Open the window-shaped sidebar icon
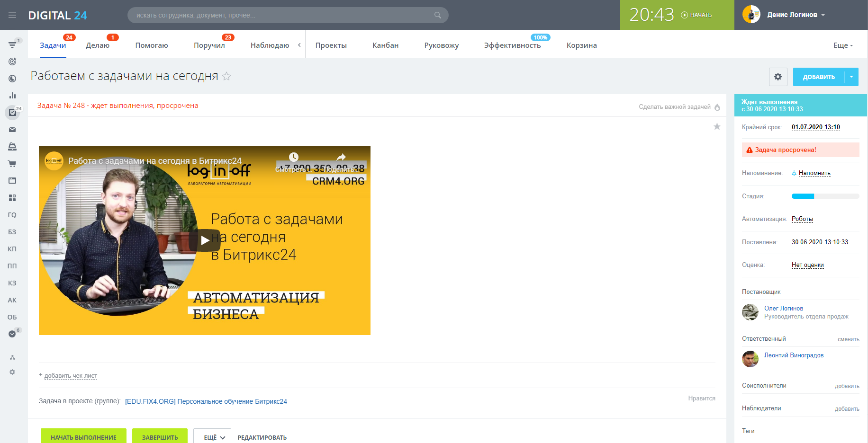Viewport: 868px width, 443px height. tap(12, 181)
